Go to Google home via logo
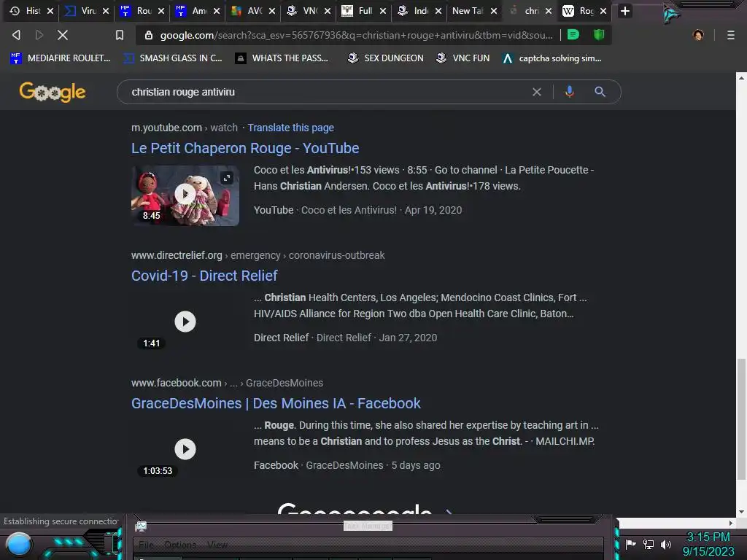Screen dimensions: 747x560 [53, 92]
